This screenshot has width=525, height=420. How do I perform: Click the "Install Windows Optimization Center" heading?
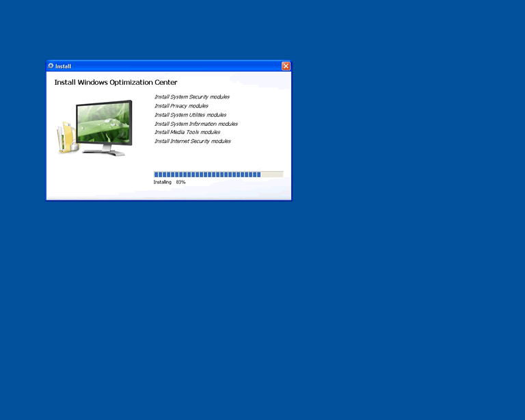coord(116,83)
